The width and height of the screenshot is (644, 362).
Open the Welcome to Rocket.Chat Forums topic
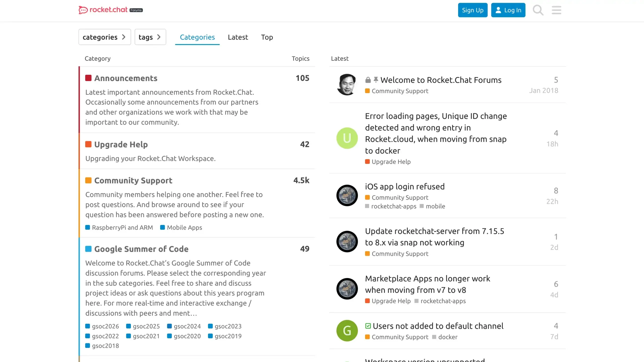click(x=441, y=80)
